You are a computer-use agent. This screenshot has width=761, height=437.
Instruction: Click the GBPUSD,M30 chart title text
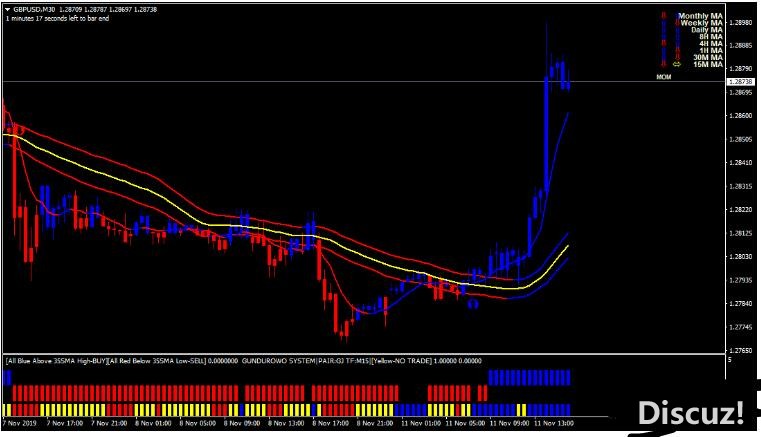[x=34, y=9]
